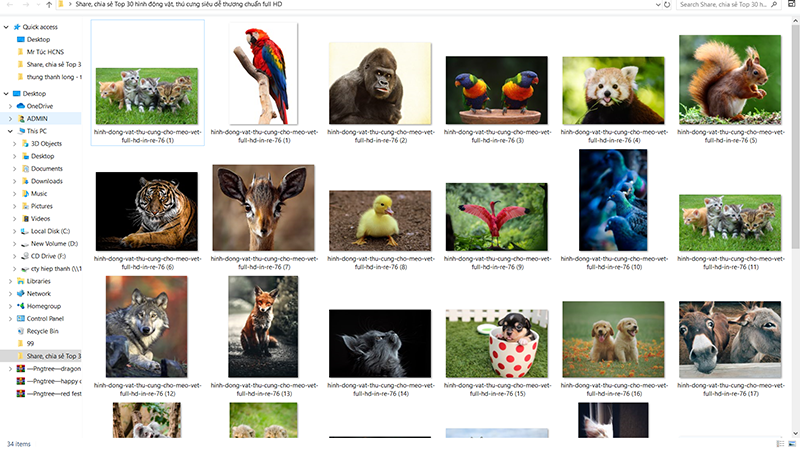
Task: Select the tiger image thumbnail
Action: [146, 211]
